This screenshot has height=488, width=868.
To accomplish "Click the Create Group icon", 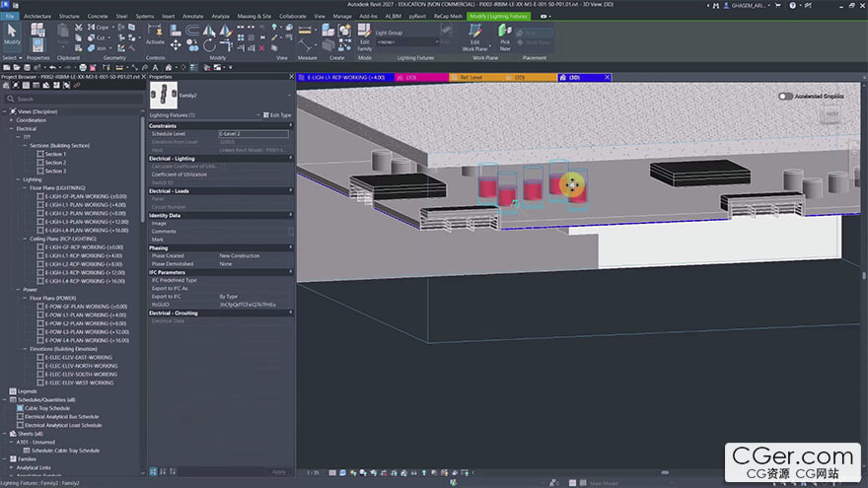I will coord(344,30).
